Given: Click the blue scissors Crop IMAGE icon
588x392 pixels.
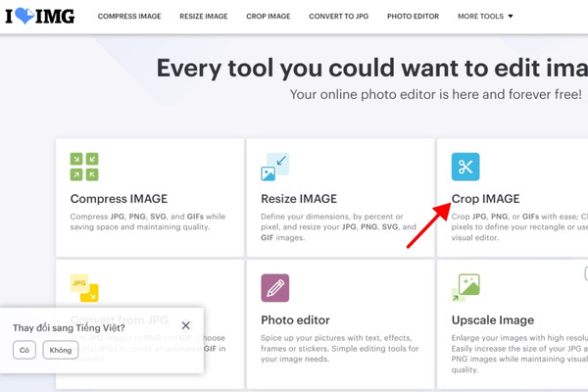Looking at the screenshot, I should 465,167.
